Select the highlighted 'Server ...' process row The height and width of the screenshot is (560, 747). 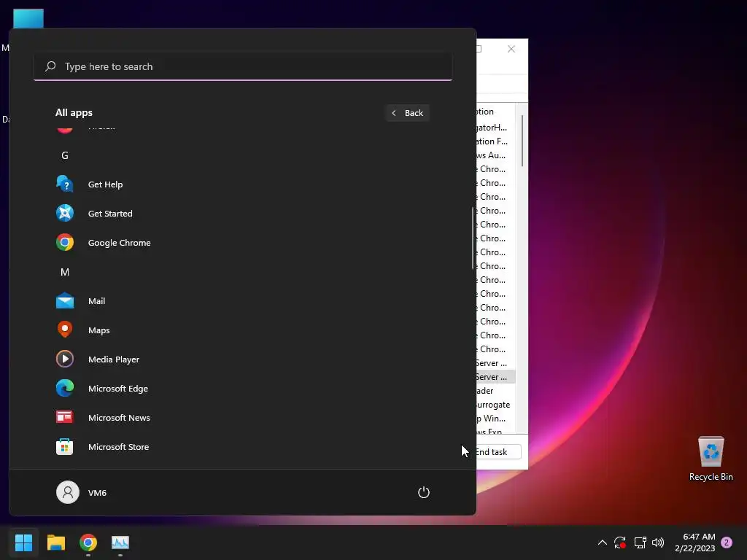coord(495,377)
